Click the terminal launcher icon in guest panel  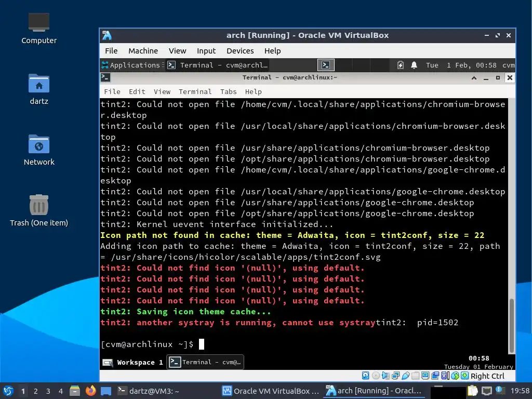326,65
